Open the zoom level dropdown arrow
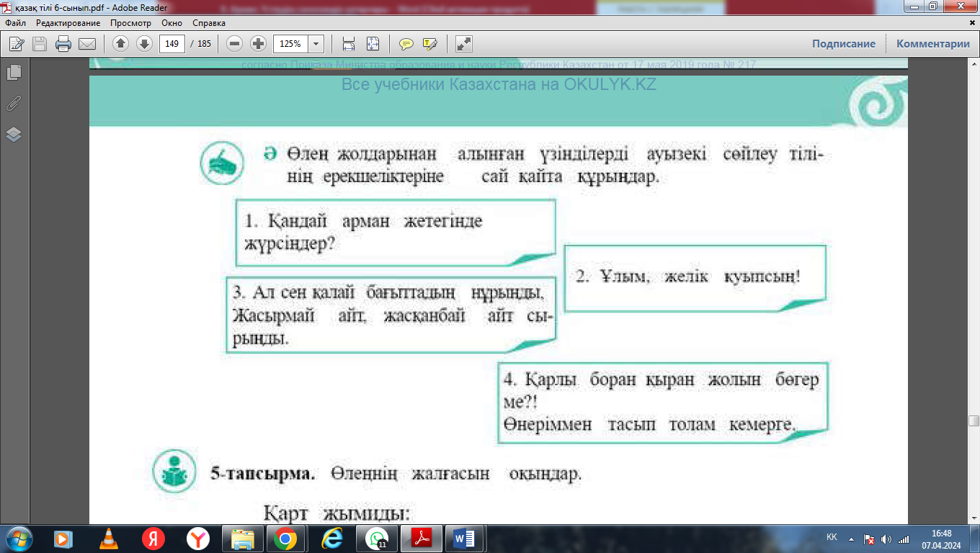The height and width of the screenshot is (553, 980). coord(316,44)
